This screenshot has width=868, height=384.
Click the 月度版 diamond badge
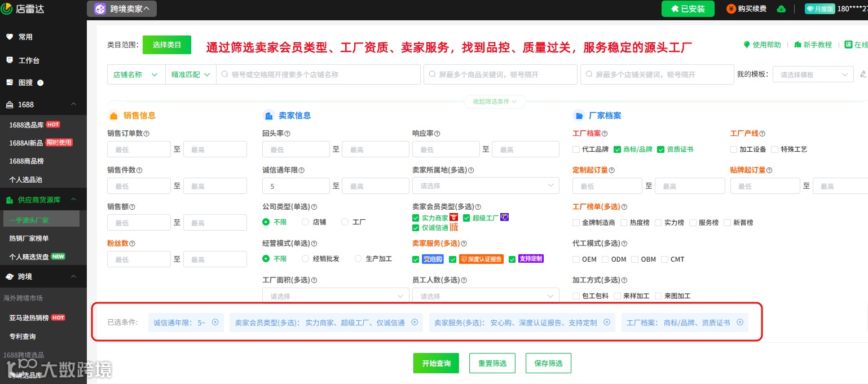819,9
